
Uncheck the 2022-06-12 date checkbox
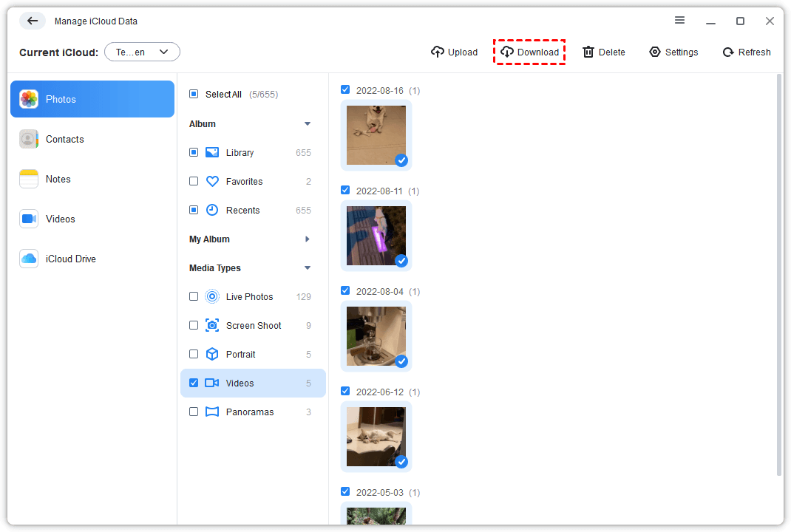tap(345, 391)
